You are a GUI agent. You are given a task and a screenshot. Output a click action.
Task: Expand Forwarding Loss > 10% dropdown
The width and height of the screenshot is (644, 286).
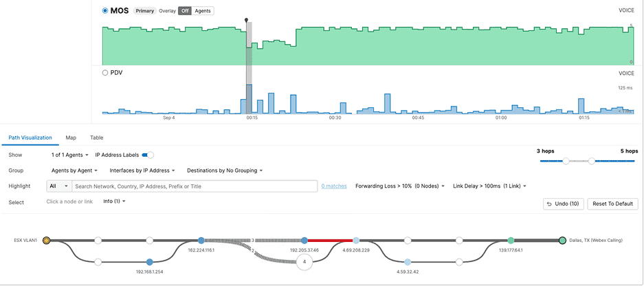400,186
